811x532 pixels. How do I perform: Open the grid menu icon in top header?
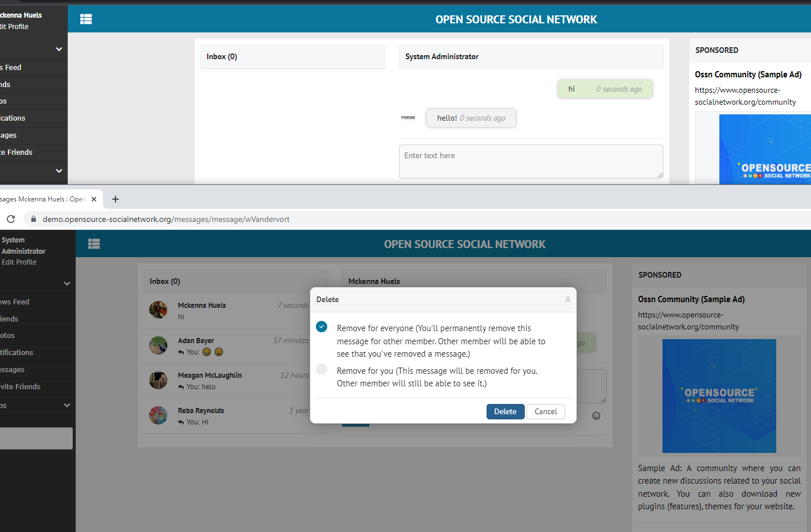86,19
